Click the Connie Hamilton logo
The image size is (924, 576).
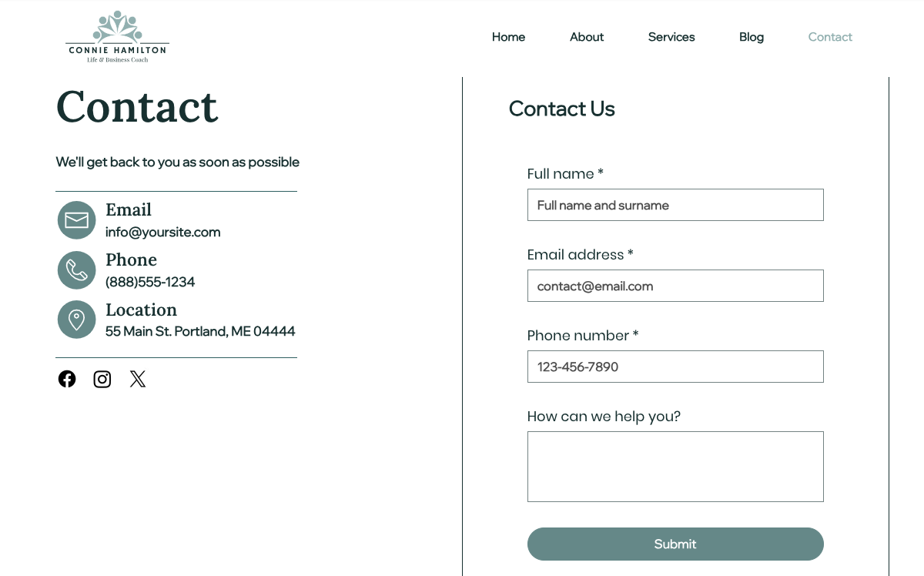(x=117, y=37)
